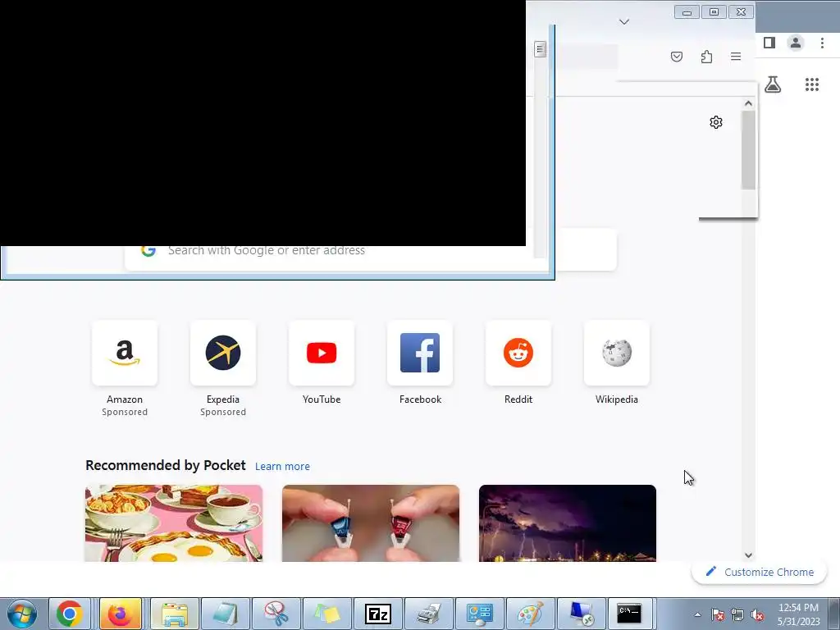
Task: Open 7-Zip from the taskbar
Action: point(377,614)
